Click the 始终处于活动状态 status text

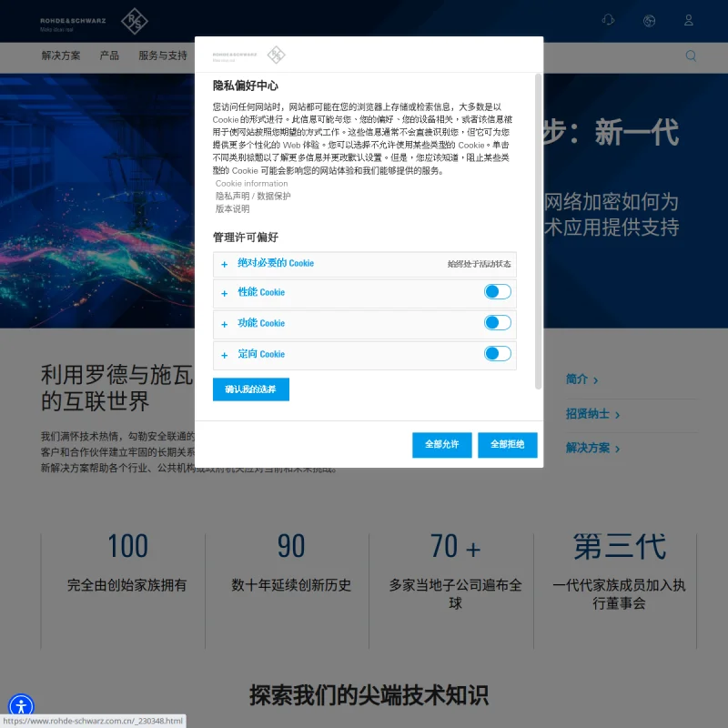click(x=479, y=264)
